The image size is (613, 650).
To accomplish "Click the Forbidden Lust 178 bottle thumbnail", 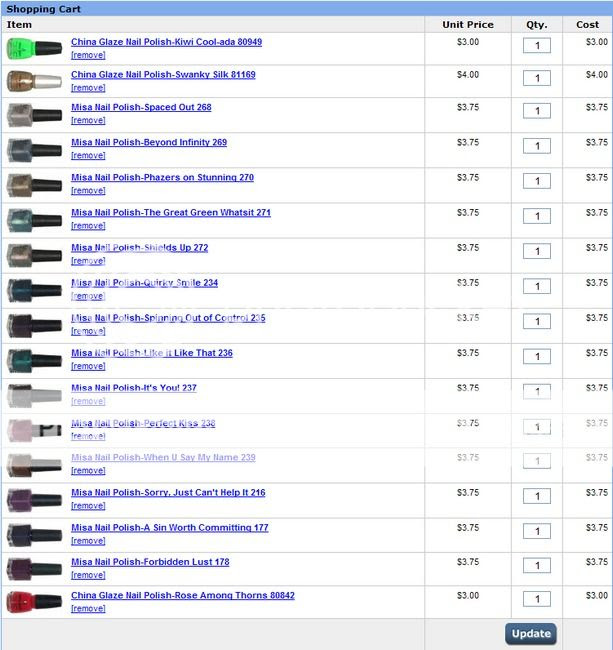I will (x=34, y=570).
